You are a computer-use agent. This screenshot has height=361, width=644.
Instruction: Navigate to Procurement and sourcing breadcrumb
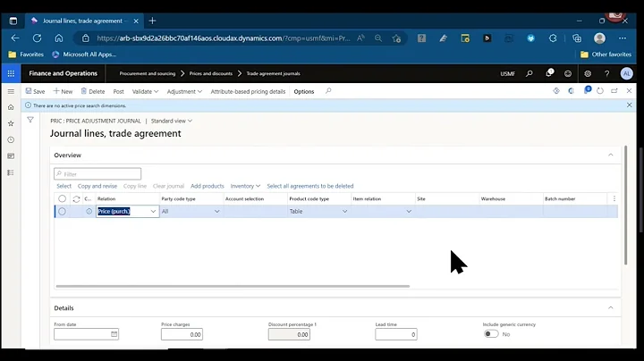[147, 73]
